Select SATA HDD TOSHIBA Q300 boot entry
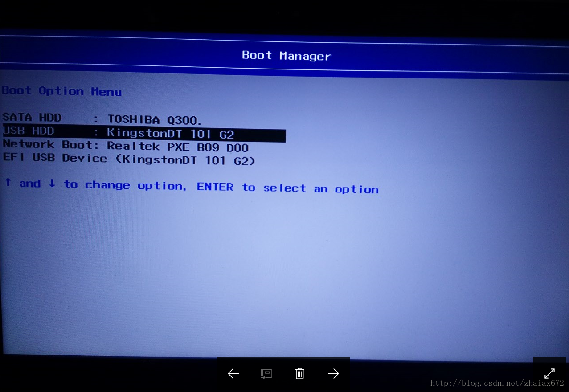 102,119
